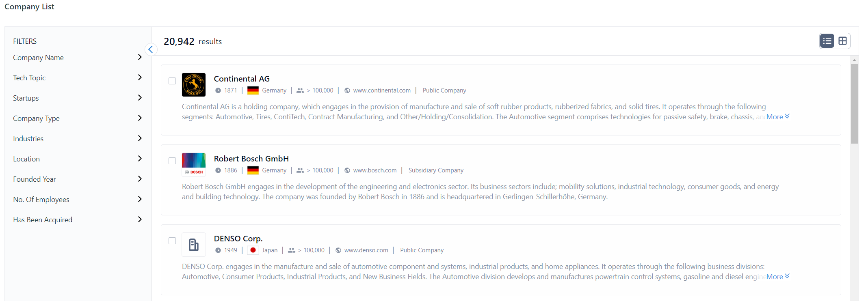Expand Continental AG description with More

[777, 117]
